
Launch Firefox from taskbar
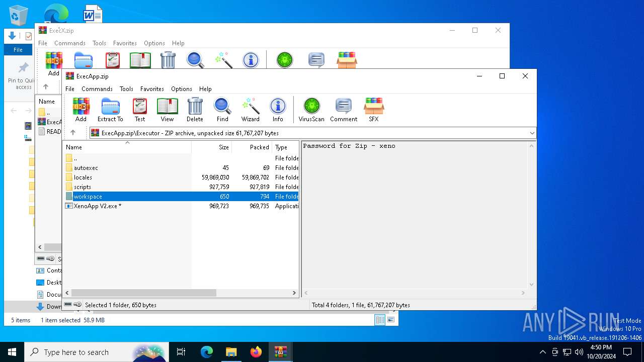tap(256, 352)
